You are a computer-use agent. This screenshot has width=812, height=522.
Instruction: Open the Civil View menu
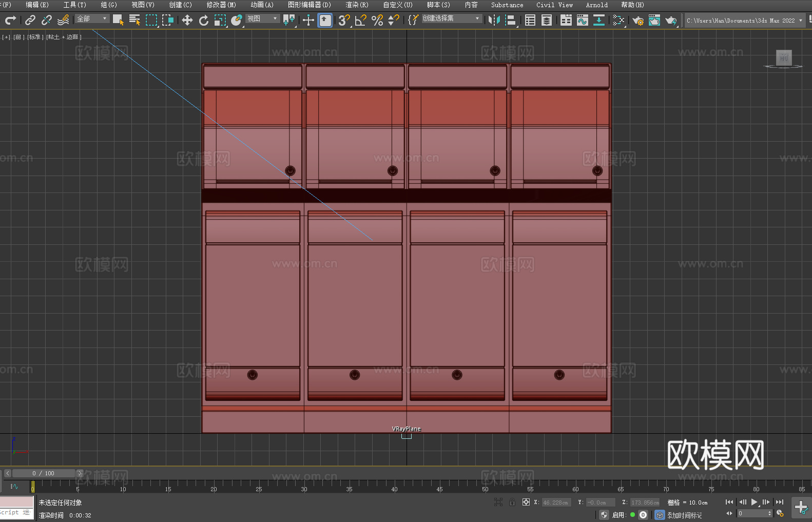554,5
